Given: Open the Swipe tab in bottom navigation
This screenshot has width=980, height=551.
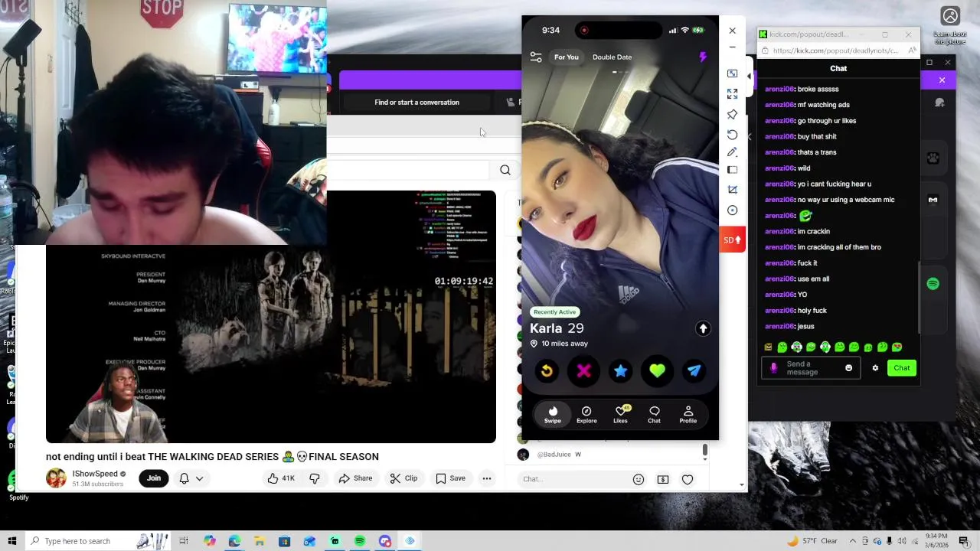Looking at the screenshot, I should pos(553,414).
